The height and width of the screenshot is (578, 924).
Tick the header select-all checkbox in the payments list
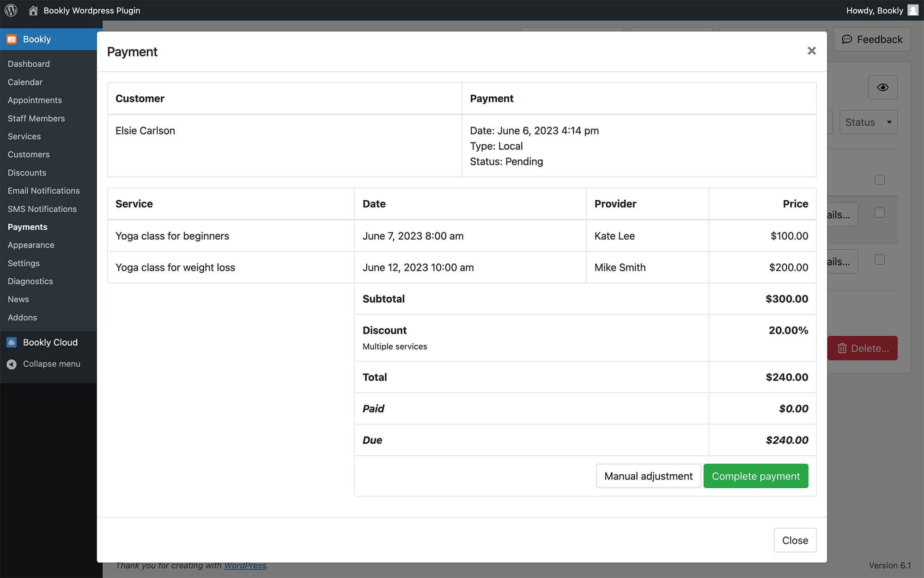[x=880, y=180]
